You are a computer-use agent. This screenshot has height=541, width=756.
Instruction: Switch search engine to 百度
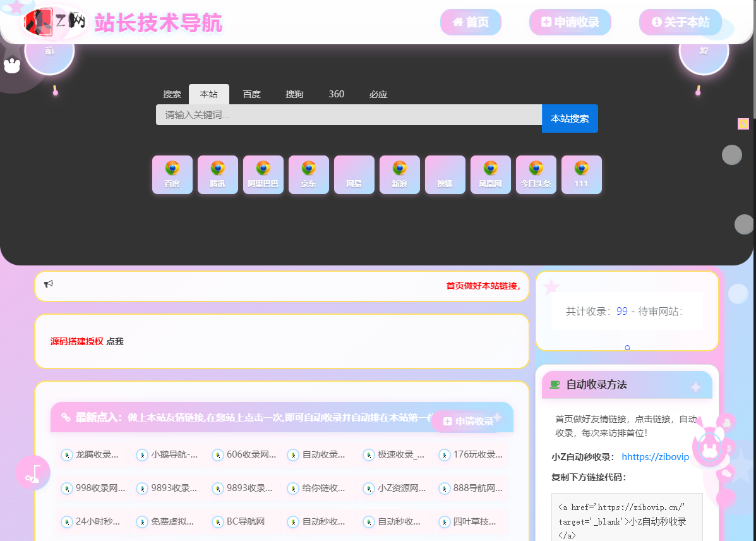point(252,94)
